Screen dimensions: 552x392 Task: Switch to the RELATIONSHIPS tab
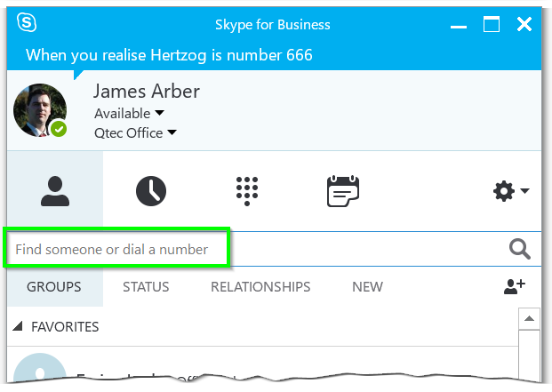click(x=260, y=287)
